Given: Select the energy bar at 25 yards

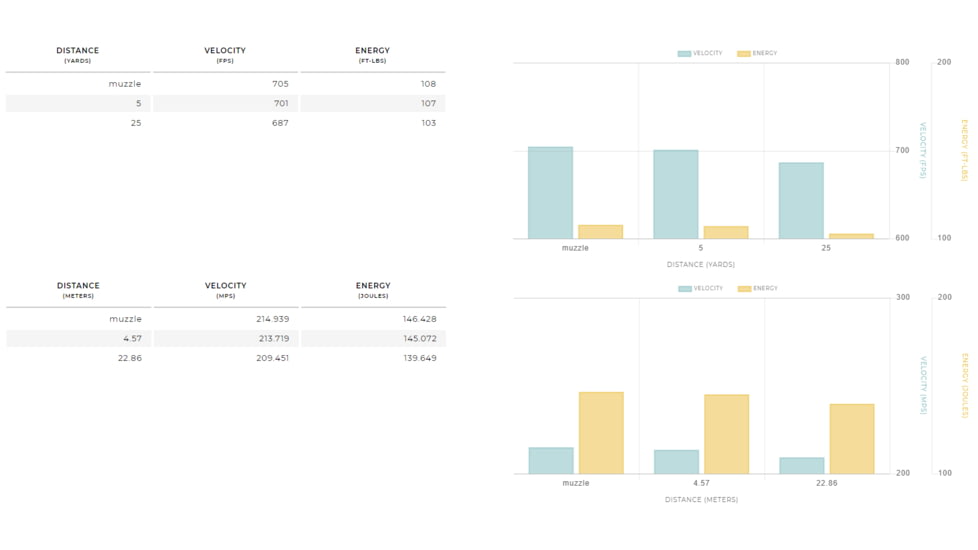Looking at the screenshot, I should (851, 236).
